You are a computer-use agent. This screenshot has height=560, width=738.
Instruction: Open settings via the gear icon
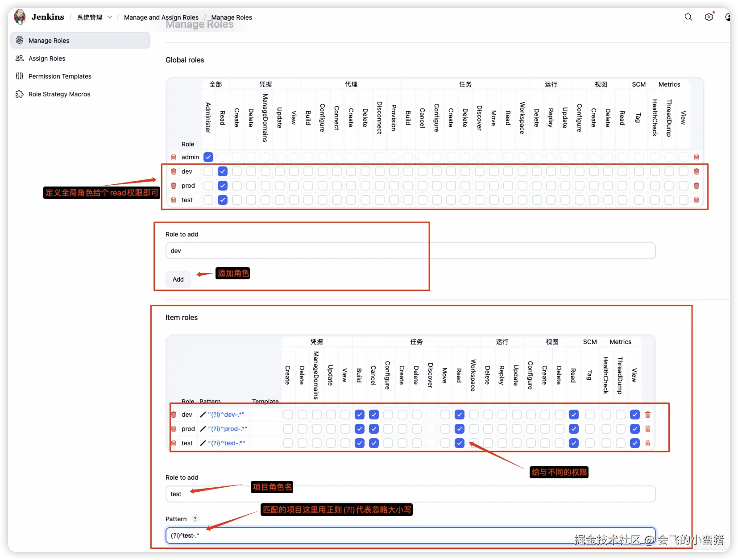point(709,17)
